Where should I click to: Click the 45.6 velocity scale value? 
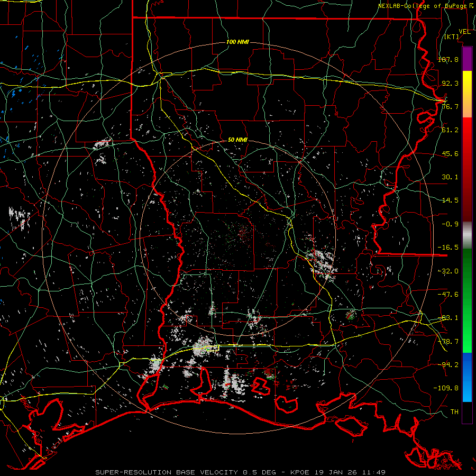tap(450, 153)
